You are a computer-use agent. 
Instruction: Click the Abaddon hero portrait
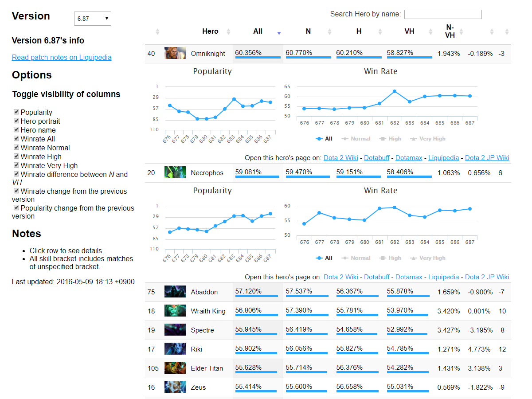tap(175, 292)
